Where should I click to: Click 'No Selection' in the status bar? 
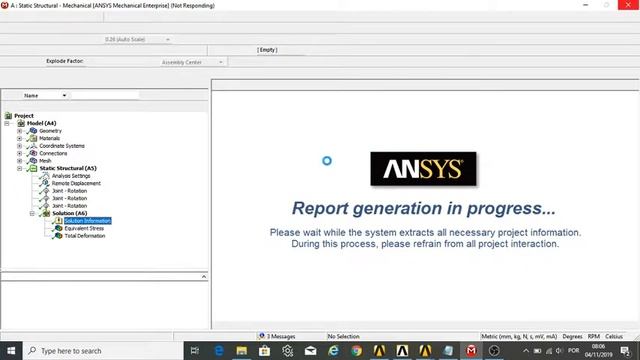click(x=343, y=336)
